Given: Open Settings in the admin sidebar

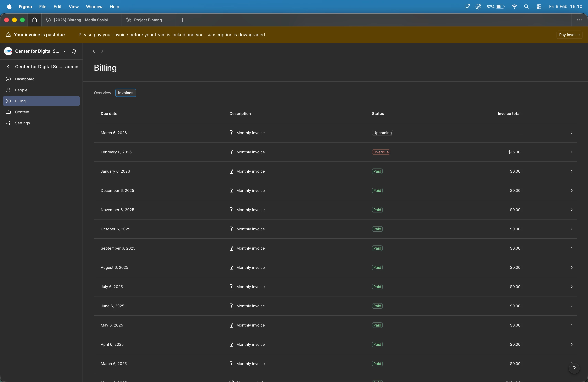Looking at the screenshot, I should pyautogui.click(x=22, y=123).
